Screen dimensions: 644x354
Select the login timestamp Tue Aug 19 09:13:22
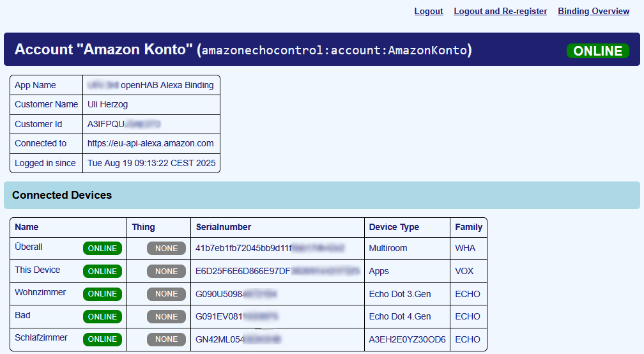[151, 163]
